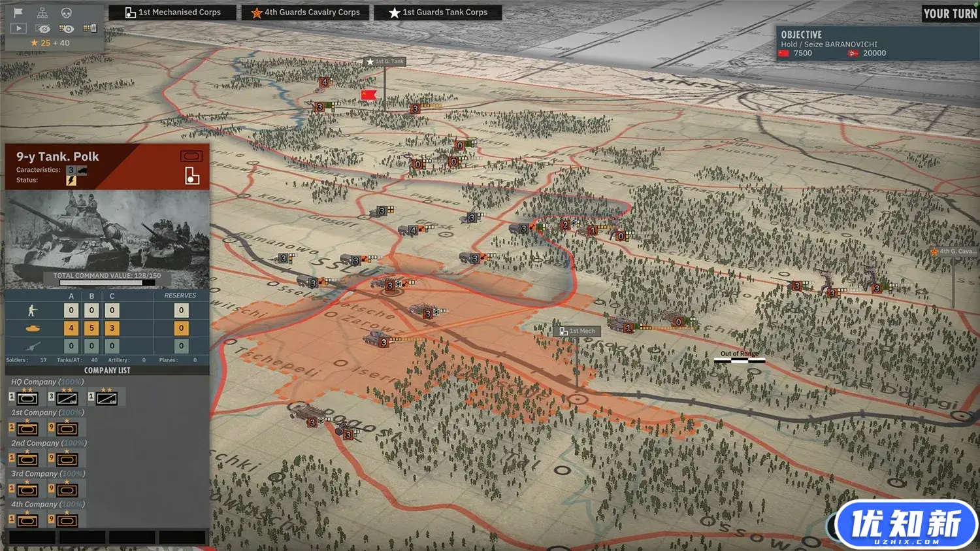Image resolution: width=980 pixels, height=551 pixels.
Task: Open the skull casualties icon
Action: (66, 12)
